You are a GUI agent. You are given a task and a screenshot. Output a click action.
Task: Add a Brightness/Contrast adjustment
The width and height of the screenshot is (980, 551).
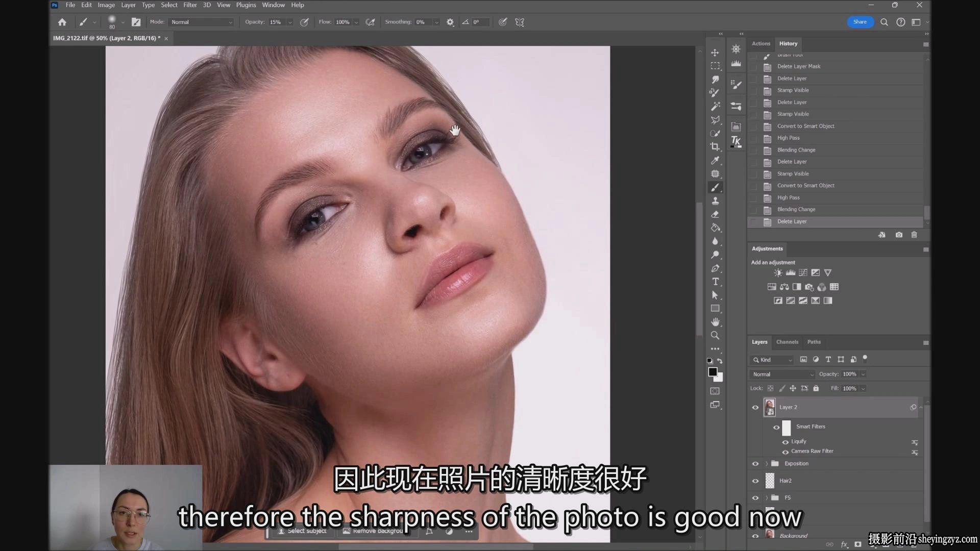[x=778, y=272]
